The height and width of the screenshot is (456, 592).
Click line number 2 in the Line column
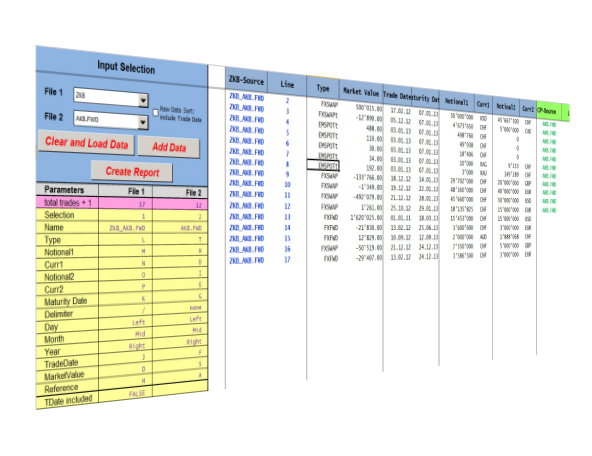coord(287,100)
